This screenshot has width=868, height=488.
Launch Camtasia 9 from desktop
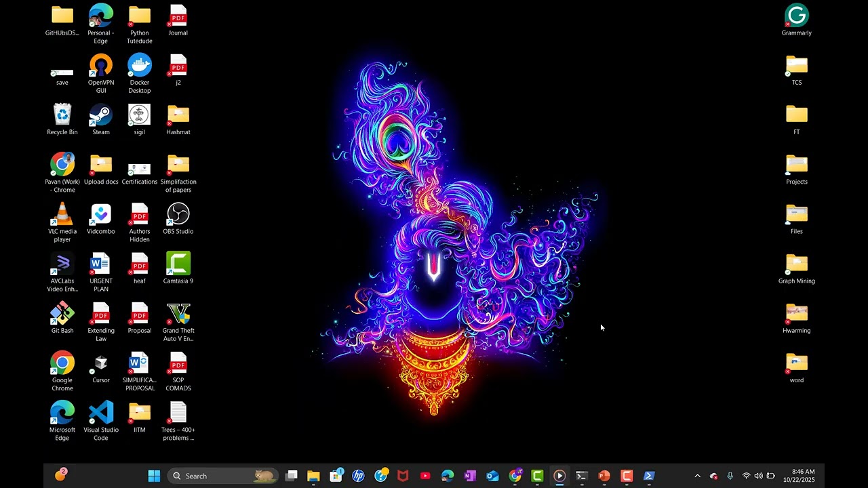click(x=178, y=263)
